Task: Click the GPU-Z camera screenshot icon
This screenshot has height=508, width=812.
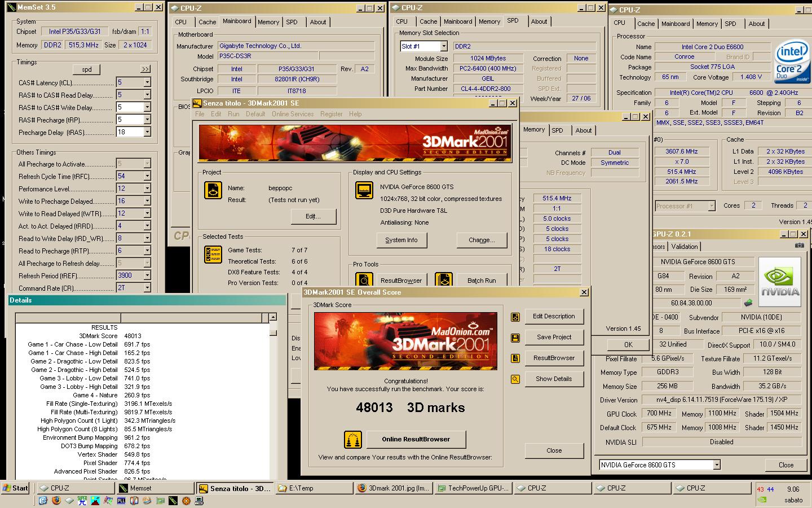Action: [800, 246]
